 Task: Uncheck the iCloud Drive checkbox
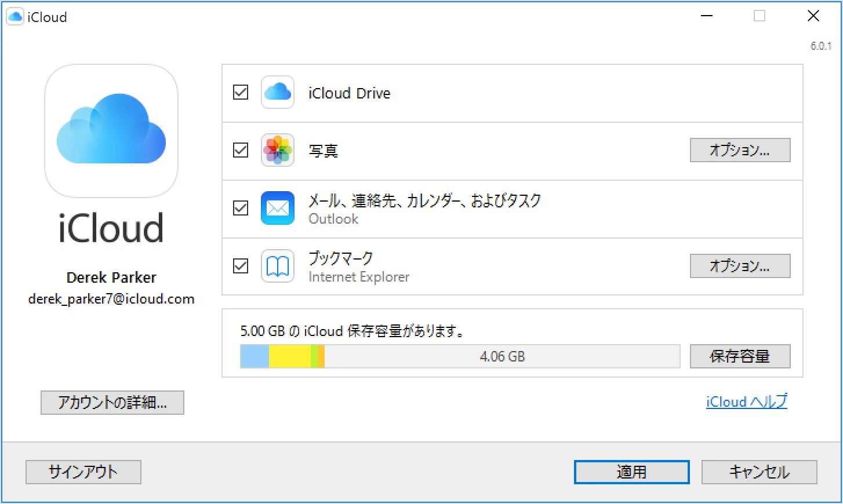(x=241, y=92)
